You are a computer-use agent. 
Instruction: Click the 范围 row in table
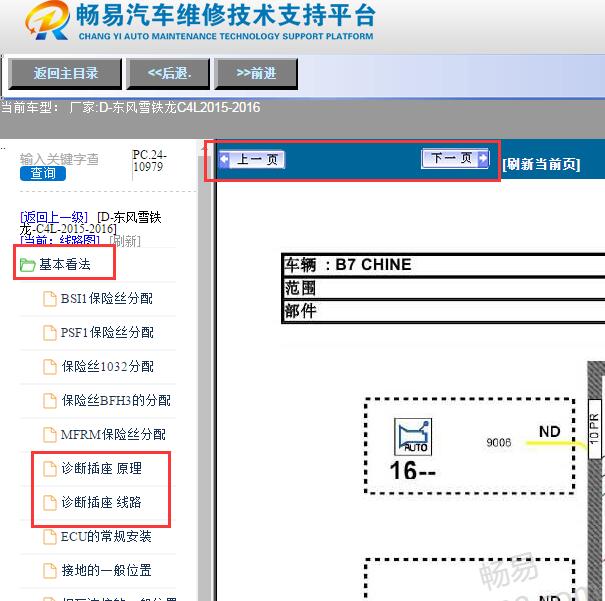point(443,288)
